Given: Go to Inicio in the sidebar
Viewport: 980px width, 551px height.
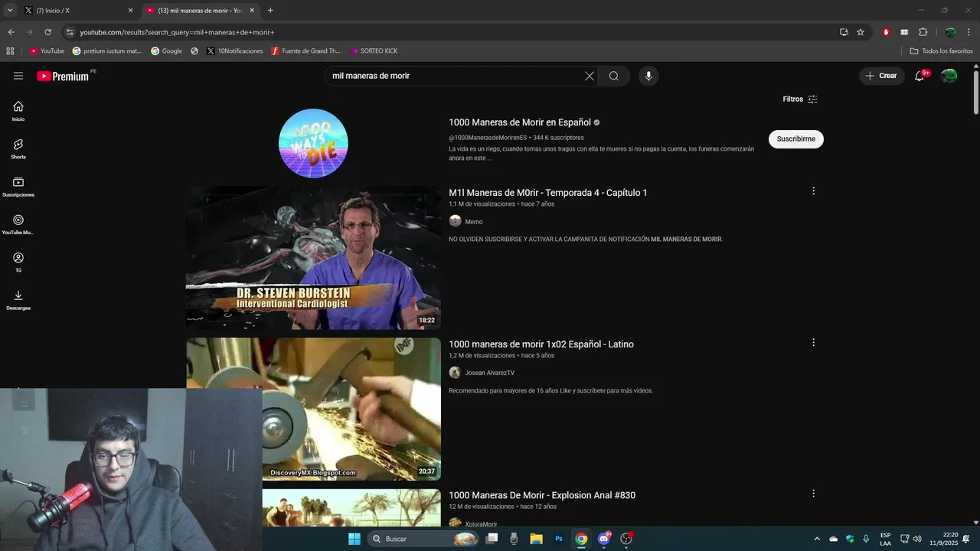Looking at the screenshot, I should coord(18,112).
